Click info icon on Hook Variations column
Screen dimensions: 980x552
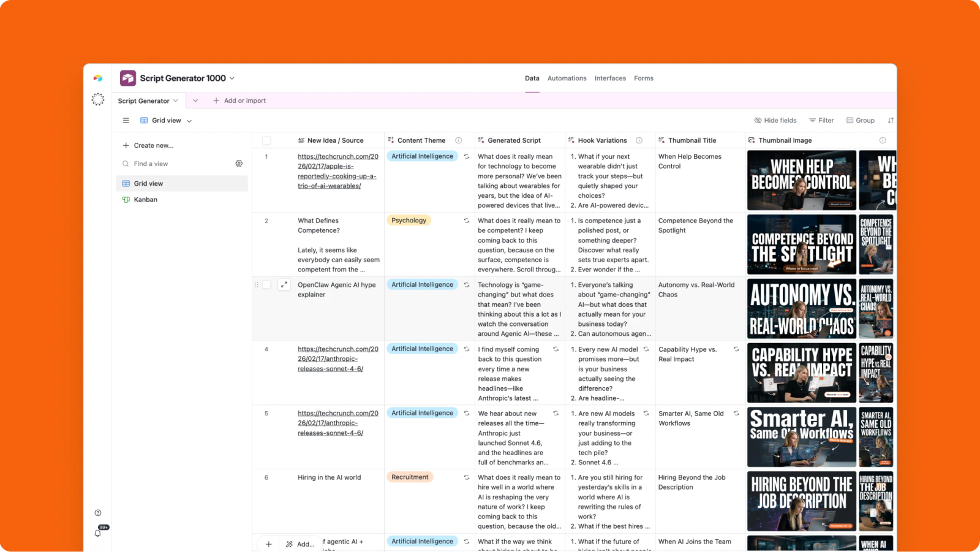click(639, 140)
